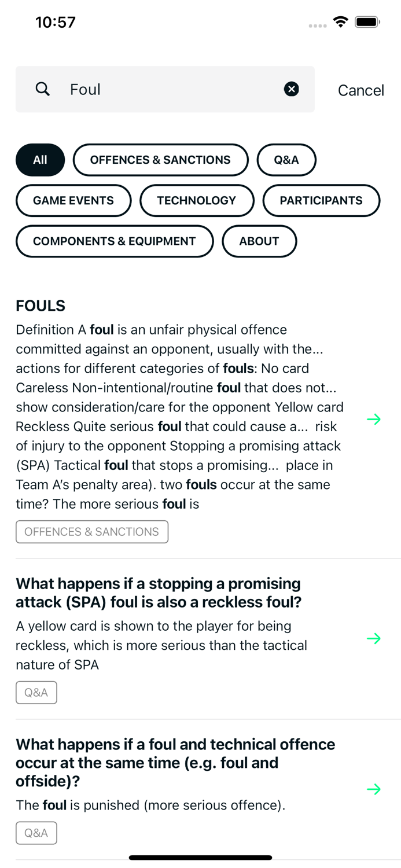The image size is (401, 868).
Task: Tap the green arrow next to FOULS result
Action: coord(374,419)
